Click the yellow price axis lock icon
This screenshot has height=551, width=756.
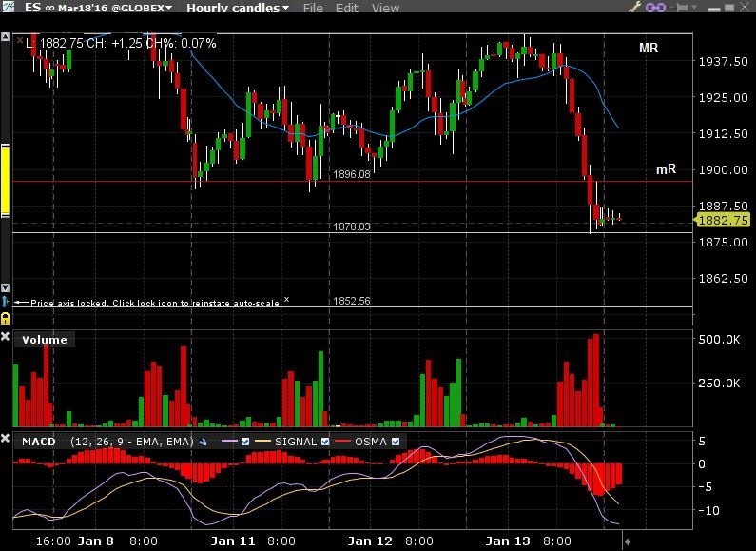pyautogui.click(x=5, y=316)
